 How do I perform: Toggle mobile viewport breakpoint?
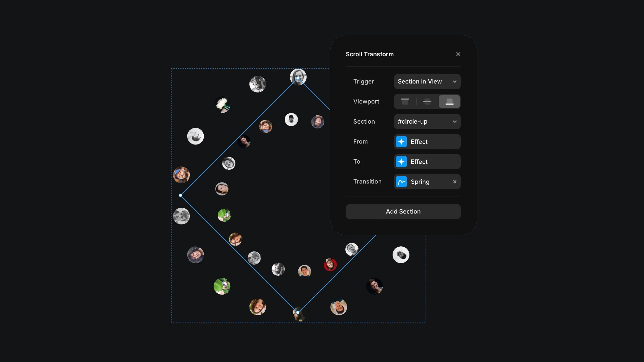click(449, 101)
